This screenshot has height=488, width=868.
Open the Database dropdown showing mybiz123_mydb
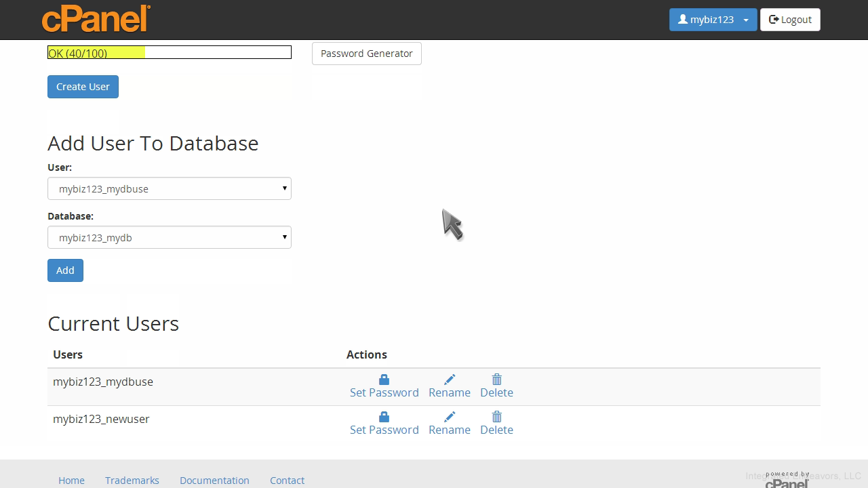pyautogui.click(x=170, y=237)
